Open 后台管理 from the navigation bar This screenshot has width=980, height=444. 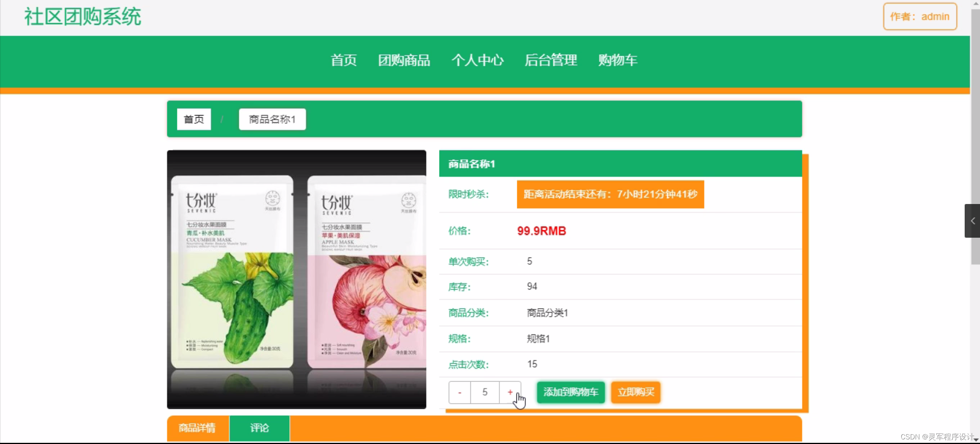pyautogui.click(x=551, y=60)
